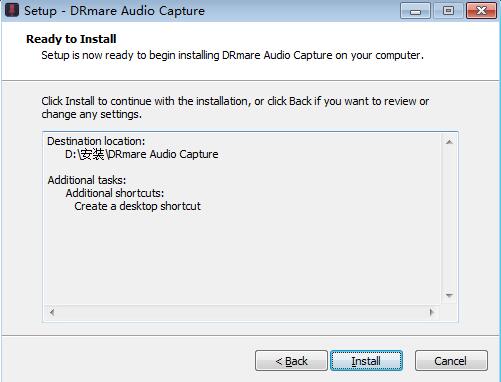The image size is (501, 382).
Task: Click the 'Ready to Install' heading
Action: tap(71, 39)
